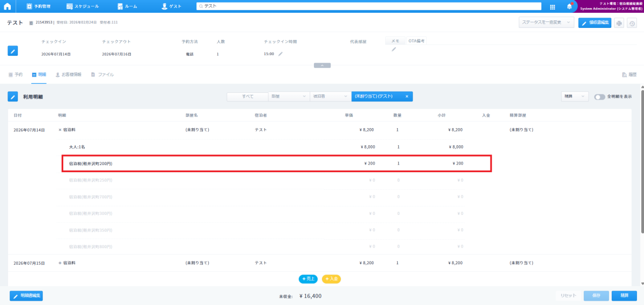Viewport: 644px width, 305px height.
Task: Click the printer icon
Action: [619, 23]
